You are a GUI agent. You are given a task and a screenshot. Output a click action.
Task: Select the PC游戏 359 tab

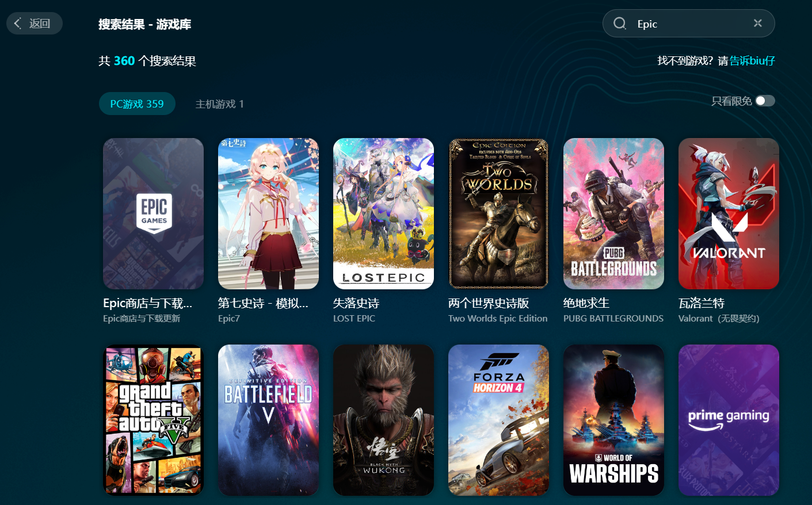pyautogui.click(x=137, y=104)
